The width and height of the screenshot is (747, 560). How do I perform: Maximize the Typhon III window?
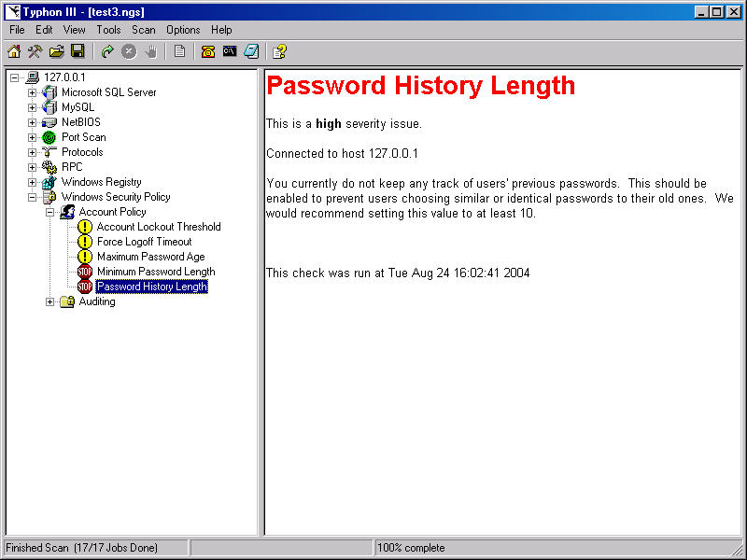[716, 12]
